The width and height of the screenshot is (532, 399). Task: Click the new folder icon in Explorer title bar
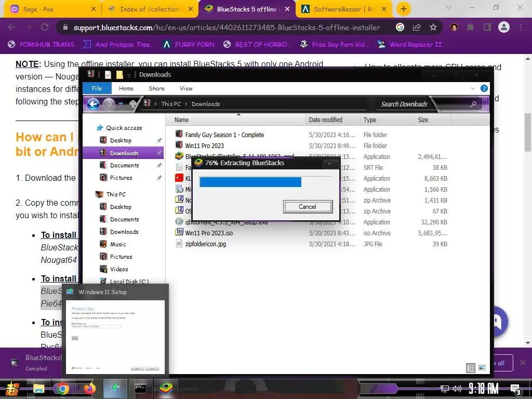coord(119,75)
